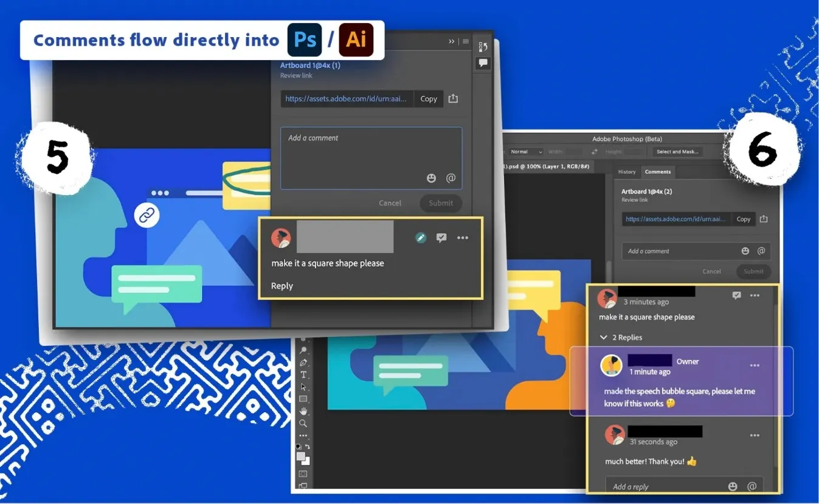Mark the comment resolved with the check bubble icon
The height and width of the screenshot is (504, 819).
(x=441, y=238)
